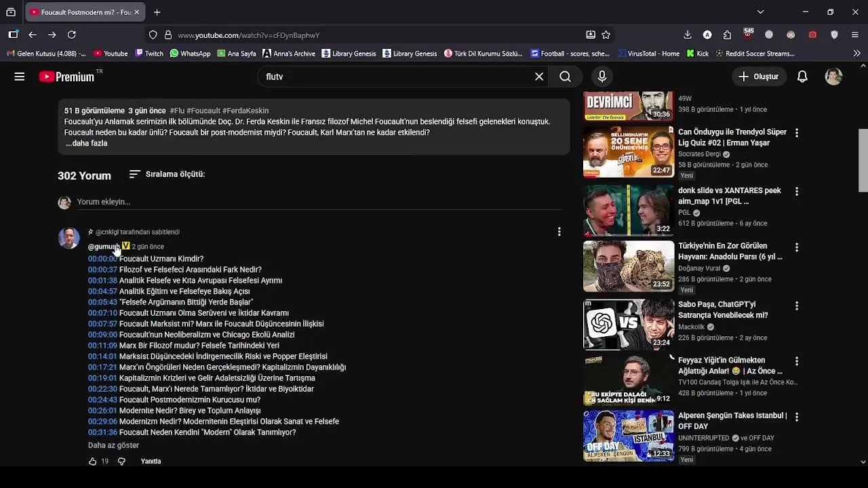This screenshot has height=488, width=868.
Task: Open options for Süper Lig Quiz video
Action: click(x=797, y=134)
